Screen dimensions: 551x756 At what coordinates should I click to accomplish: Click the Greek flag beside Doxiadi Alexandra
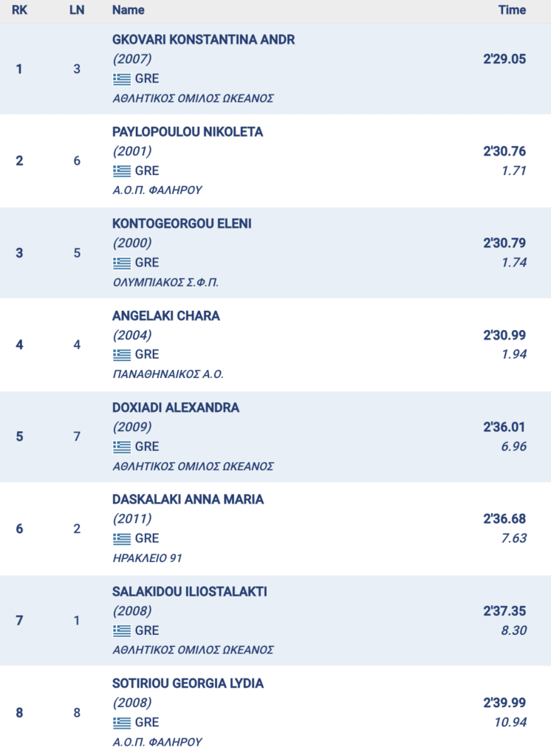coord(122,447)
